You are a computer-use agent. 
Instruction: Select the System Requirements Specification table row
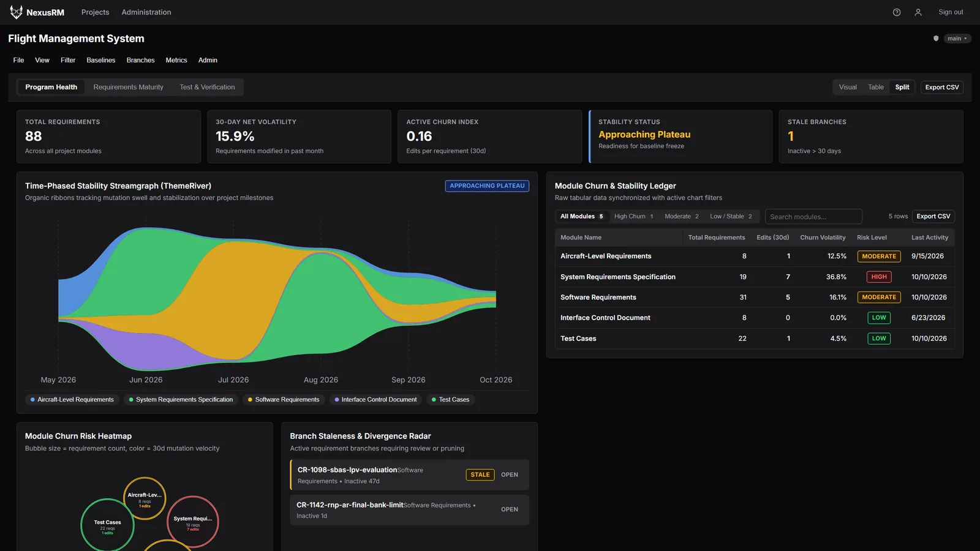[x=755, y=277]
